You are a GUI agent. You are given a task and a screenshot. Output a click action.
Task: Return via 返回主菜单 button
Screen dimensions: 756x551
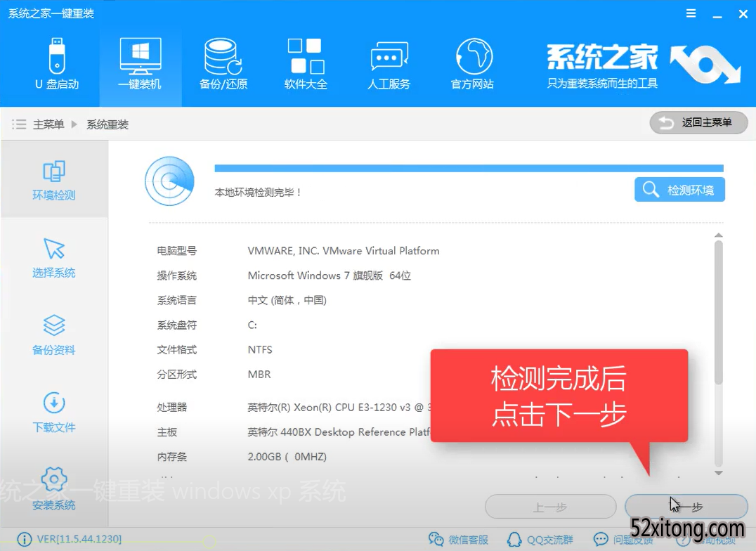tap(698, 122)
